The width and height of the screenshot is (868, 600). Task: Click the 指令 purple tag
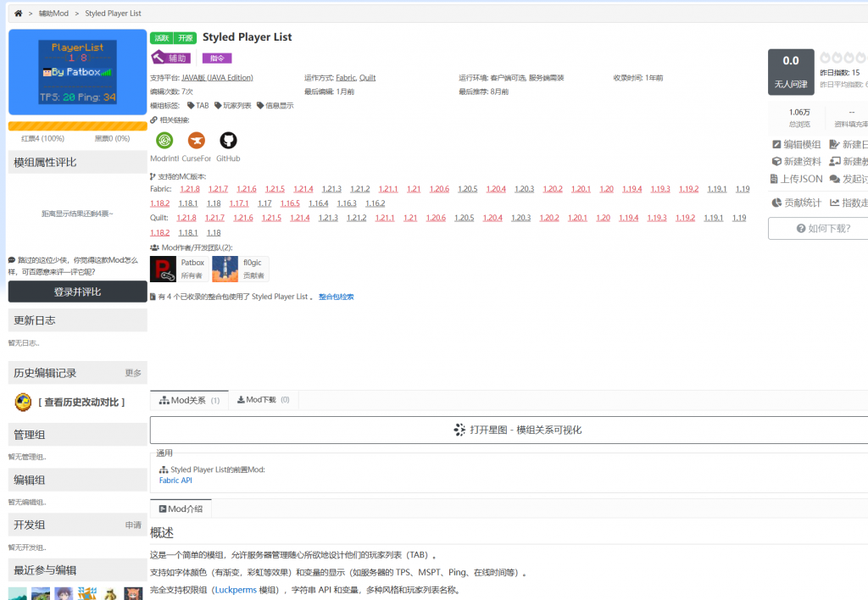coord(217,58)
